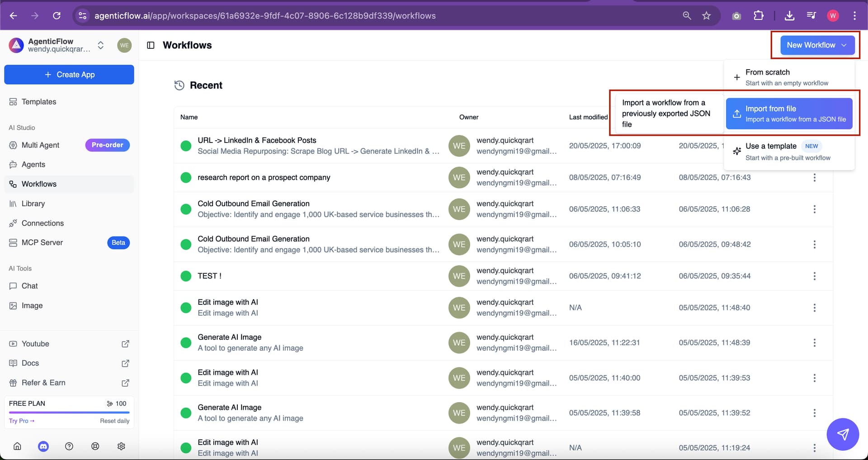Click the home icon in bottom bar

(x=17, y=446)
